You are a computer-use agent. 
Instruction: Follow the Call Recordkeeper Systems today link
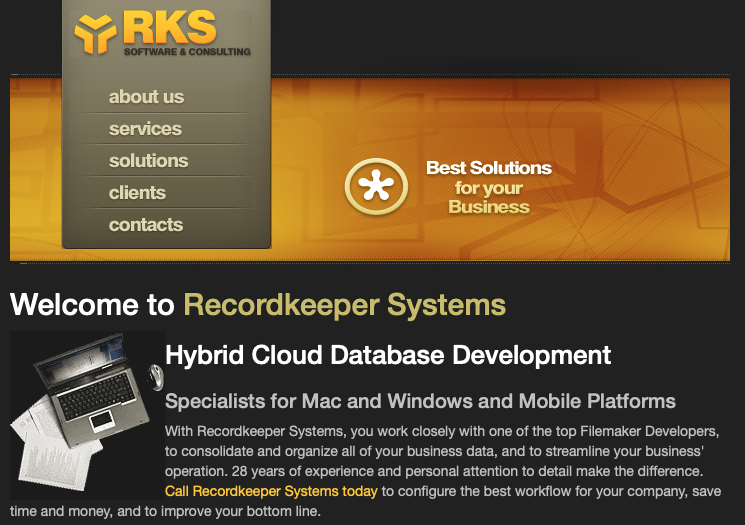271,491
